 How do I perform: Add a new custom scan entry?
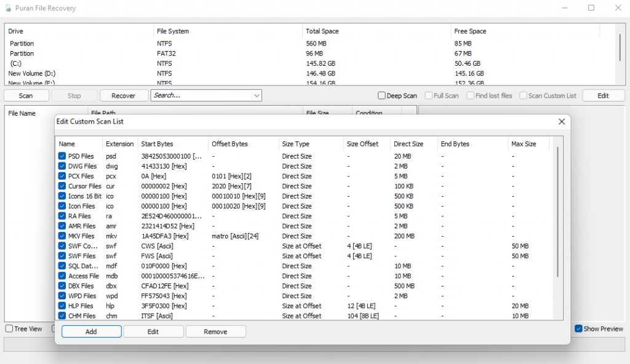[91, 331]
